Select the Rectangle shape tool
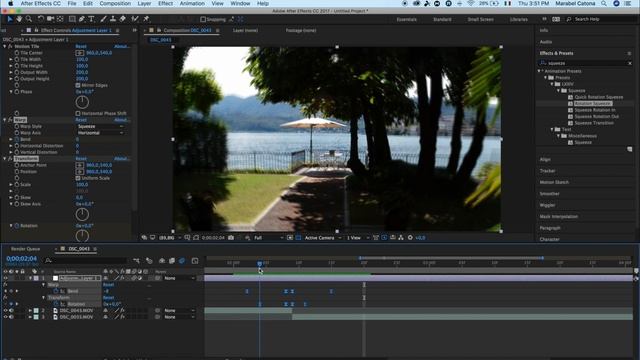This screenshot has width=640, height=360. pyautogui.click(x=72, y=19)
